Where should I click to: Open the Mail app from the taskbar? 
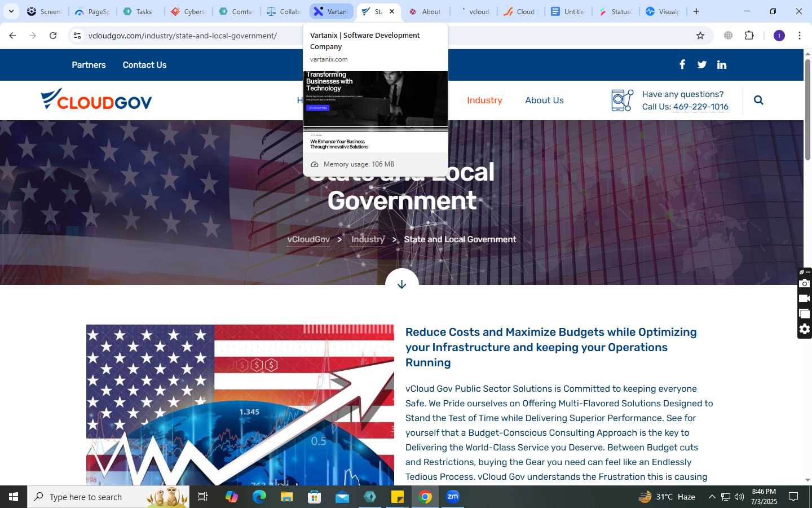tap(342, 497)
